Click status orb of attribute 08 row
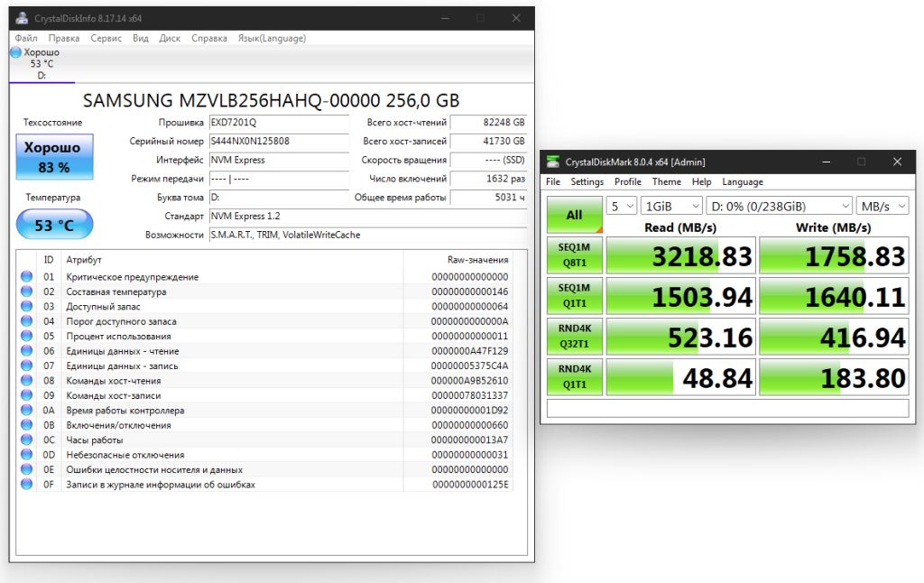 click(26, 380)
